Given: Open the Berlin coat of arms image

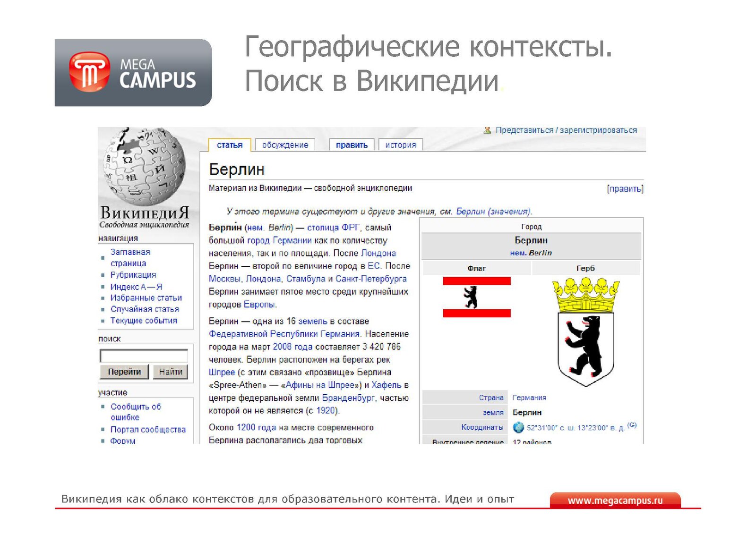Looking at the screenshot, I should tap(585, 332).
